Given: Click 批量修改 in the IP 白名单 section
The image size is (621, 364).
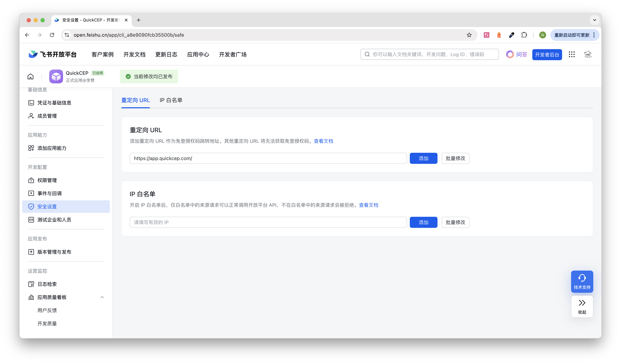Looking at the screenshot, I should pyautogui.click(x=455, y=222).
